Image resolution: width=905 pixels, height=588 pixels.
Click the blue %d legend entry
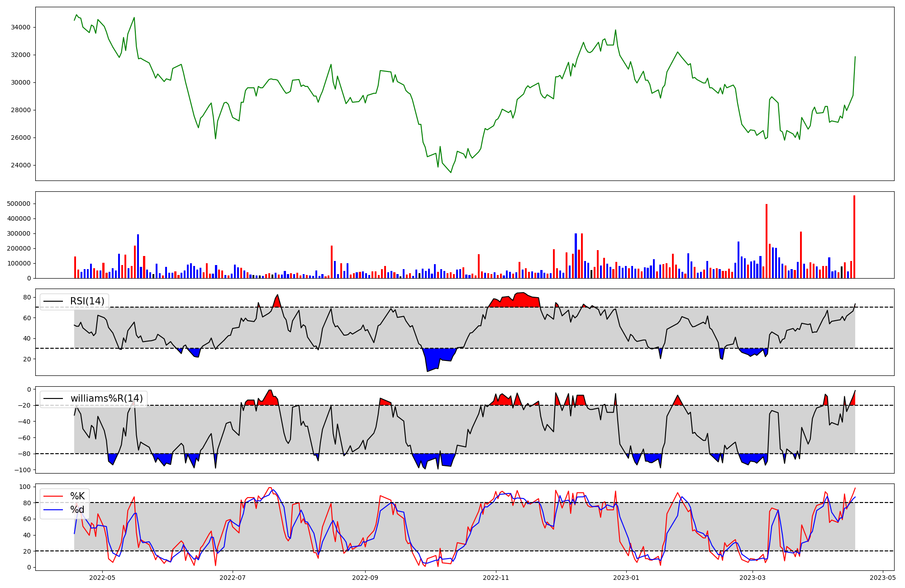pos(77,510)
